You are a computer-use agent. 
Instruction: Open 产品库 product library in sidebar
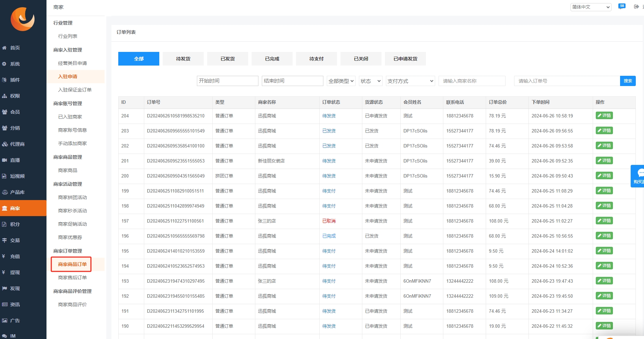[23, 192]
